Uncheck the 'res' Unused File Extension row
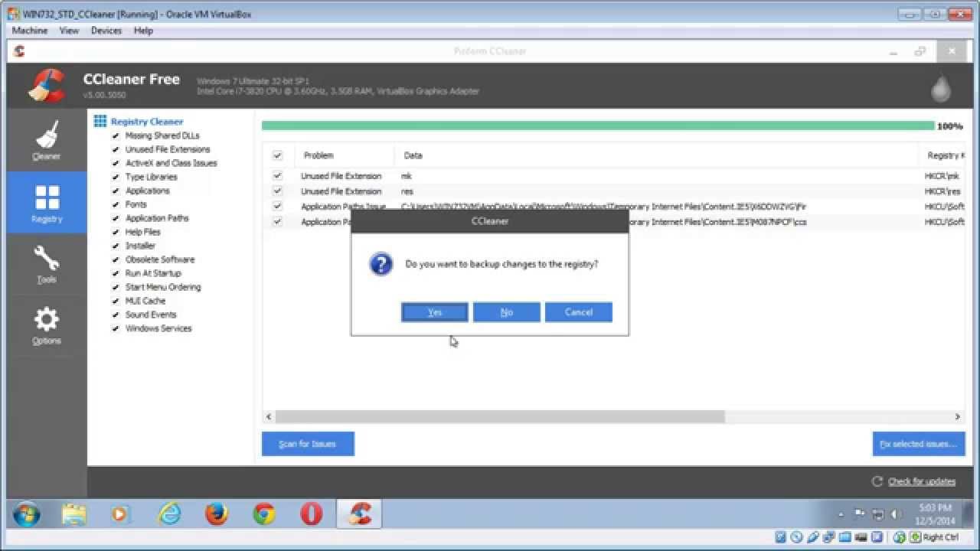 coord(277,191)
